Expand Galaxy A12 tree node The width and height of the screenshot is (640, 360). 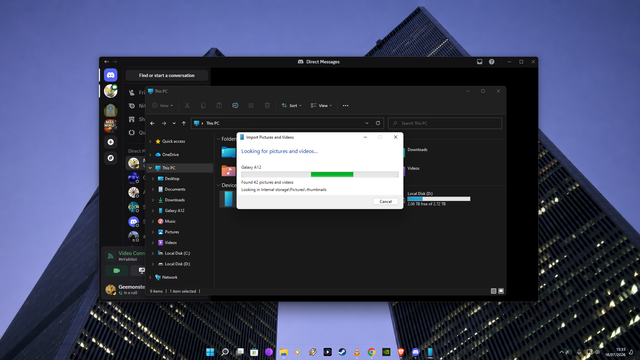point(153,211)
